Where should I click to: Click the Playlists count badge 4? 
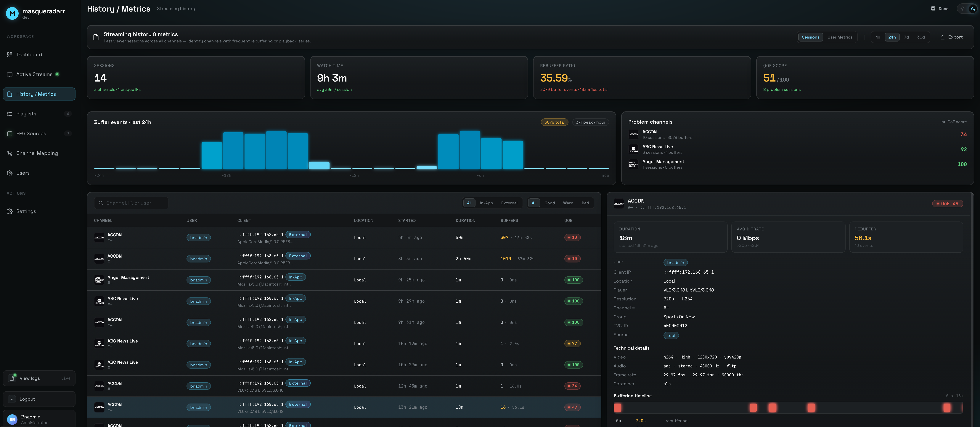coord(68,114)
